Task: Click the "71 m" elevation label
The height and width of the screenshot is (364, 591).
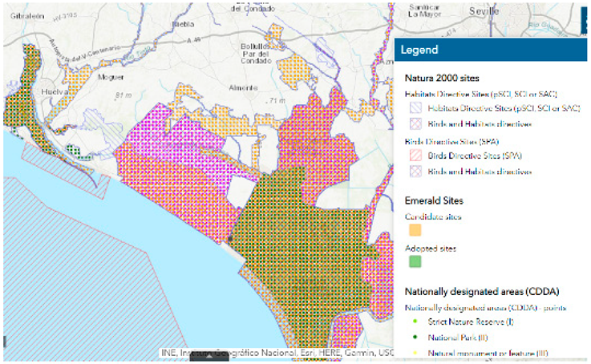Action: click(x=277, y=100)
